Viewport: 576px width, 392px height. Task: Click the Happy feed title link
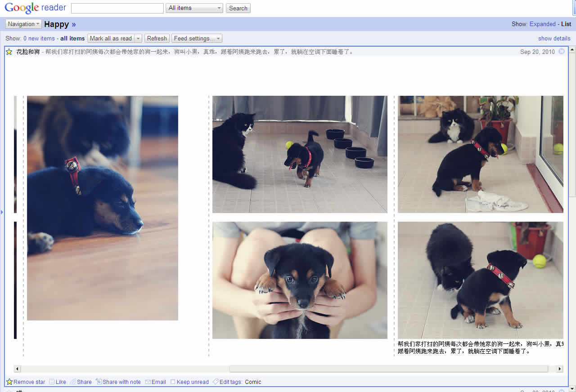[x=57, y=24]
